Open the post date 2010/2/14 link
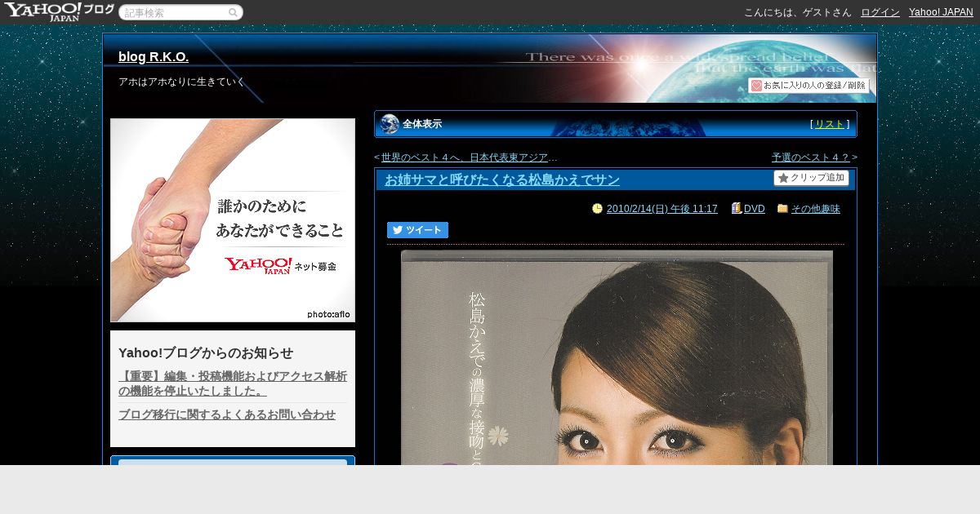This screenshot has height=514, width=980. tap(662, 209)
